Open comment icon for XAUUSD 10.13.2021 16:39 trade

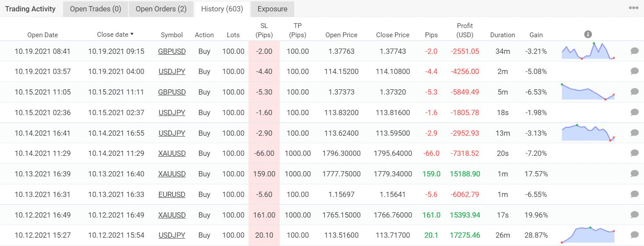click(634, 174)
